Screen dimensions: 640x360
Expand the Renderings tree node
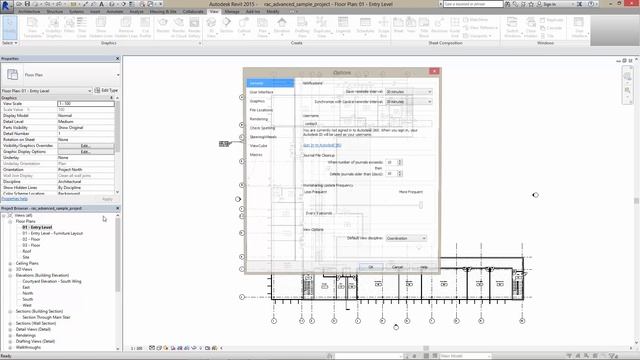point(10,336)
